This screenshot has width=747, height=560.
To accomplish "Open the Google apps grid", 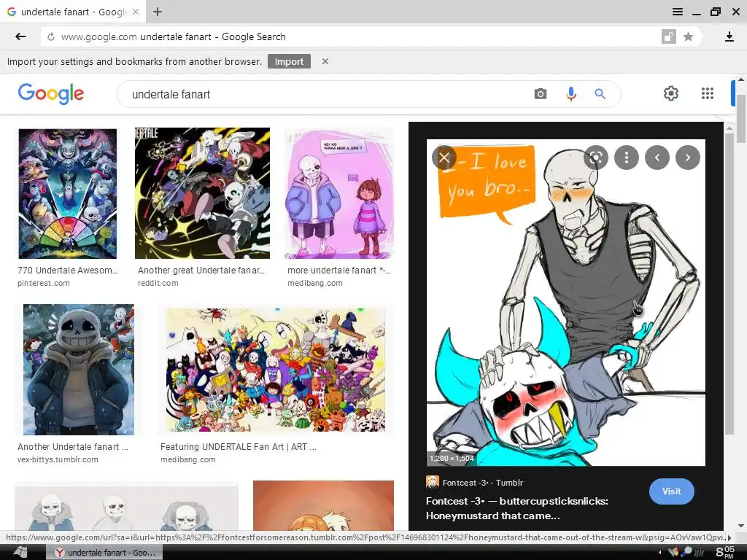I will (707, 93).
